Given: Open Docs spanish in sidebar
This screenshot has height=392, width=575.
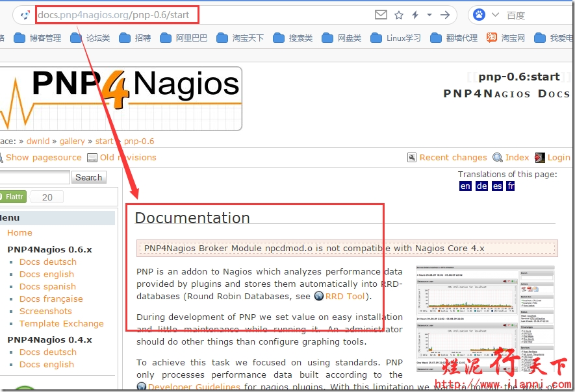Looking at the screenshot, I should [47, 286].
